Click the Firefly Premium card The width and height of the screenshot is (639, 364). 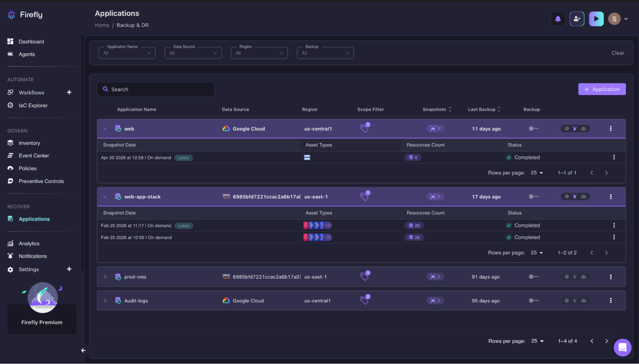coord(42,319)
